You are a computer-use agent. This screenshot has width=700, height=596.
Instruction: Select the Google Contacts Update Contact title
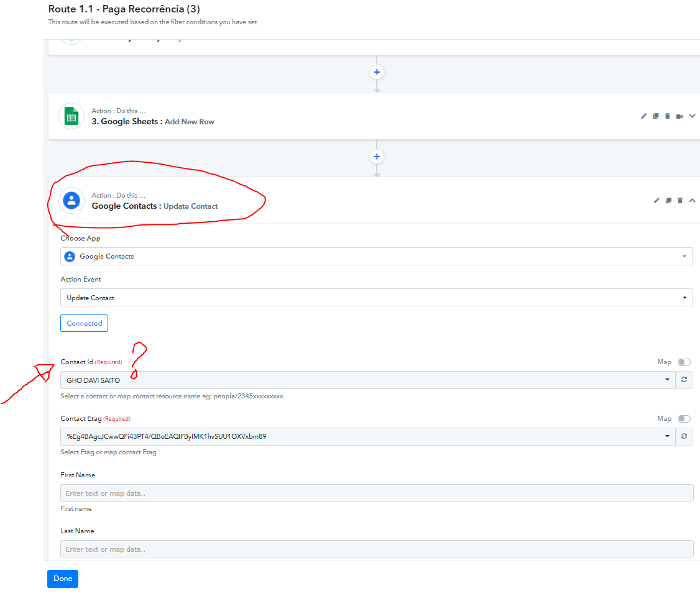[154, 206]
